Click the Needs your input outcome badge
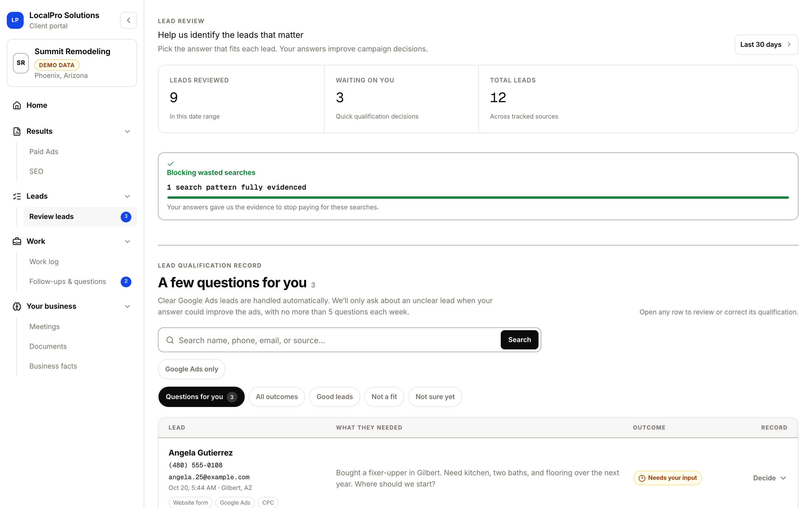This screenshot has height=508, width=812. point(667,478)
